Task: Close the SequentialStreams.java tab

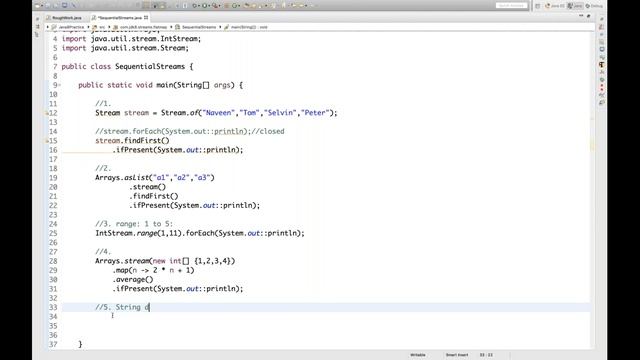Action: (146, 18)
